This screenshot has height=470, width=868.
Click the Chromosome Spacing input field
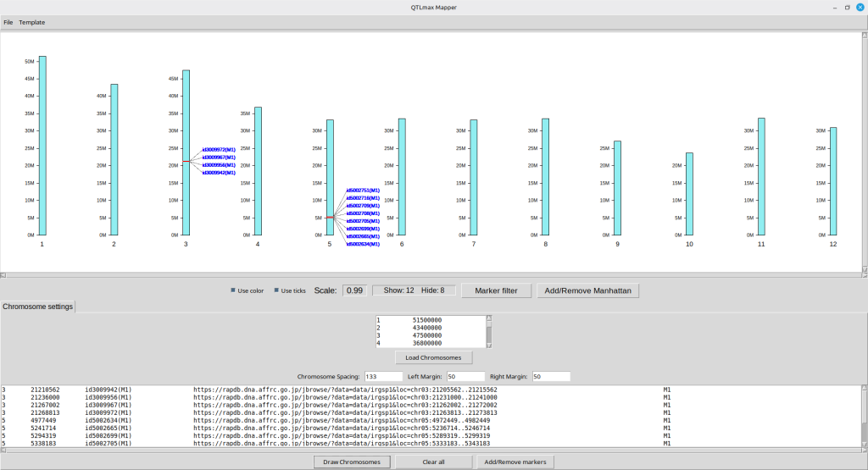(381, 376)
